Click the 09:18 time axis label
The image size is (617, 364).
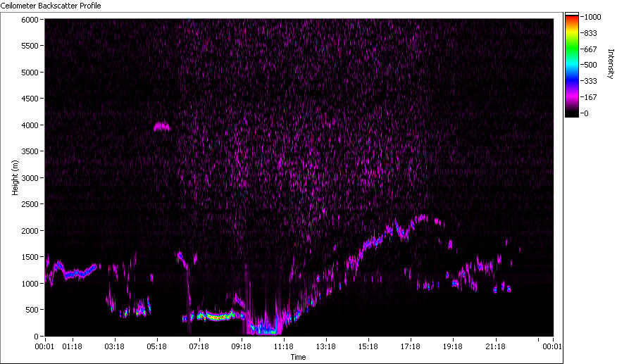click(241, 346)
